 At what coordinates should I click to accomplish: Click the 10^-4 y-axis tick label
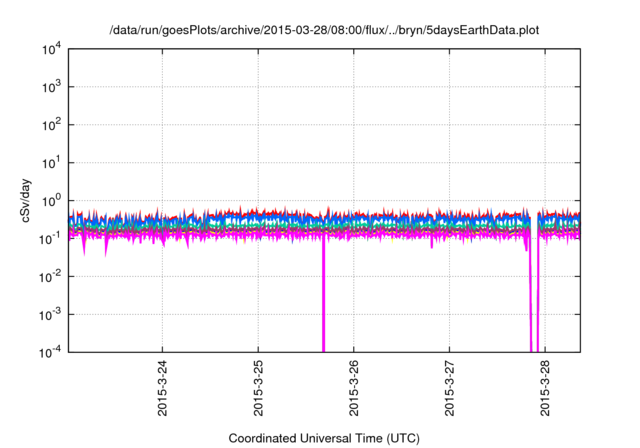pos(50,352)
